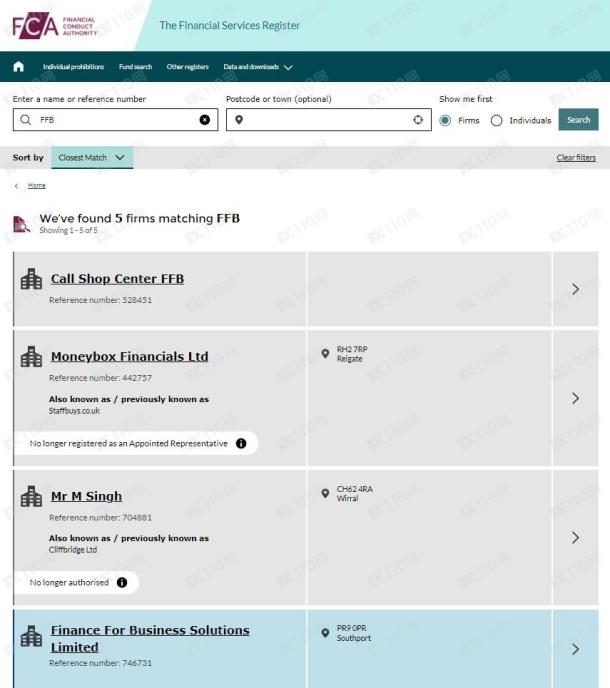
Task: Click the Cliffbridge Ltd alias text
Action: pyautogui.click(x=73, y=550)
